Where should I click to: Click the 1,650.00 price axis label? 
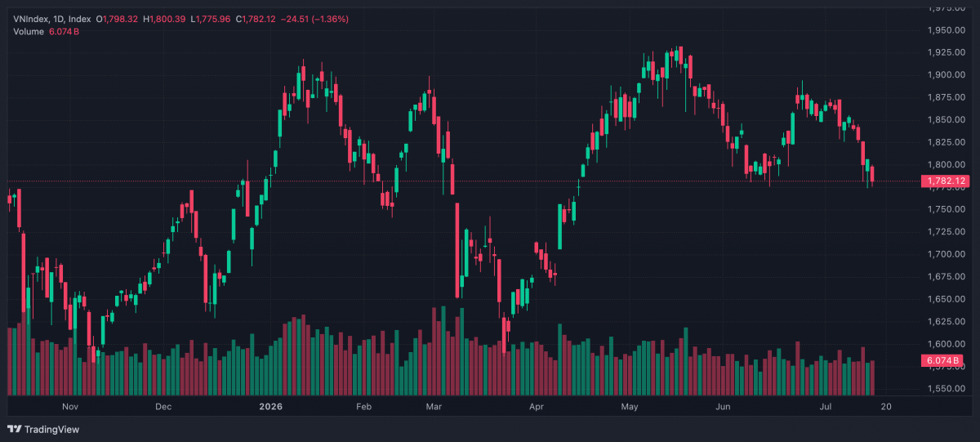[x=945, y=299]
